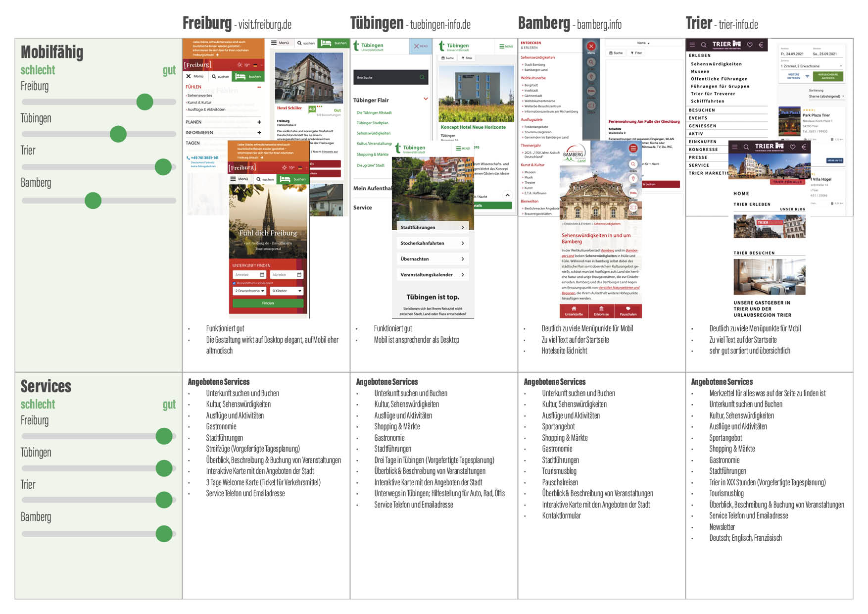
Task: Click the red X close-menu button in Bamberg sidebar
Action: [x=591, y=47]
